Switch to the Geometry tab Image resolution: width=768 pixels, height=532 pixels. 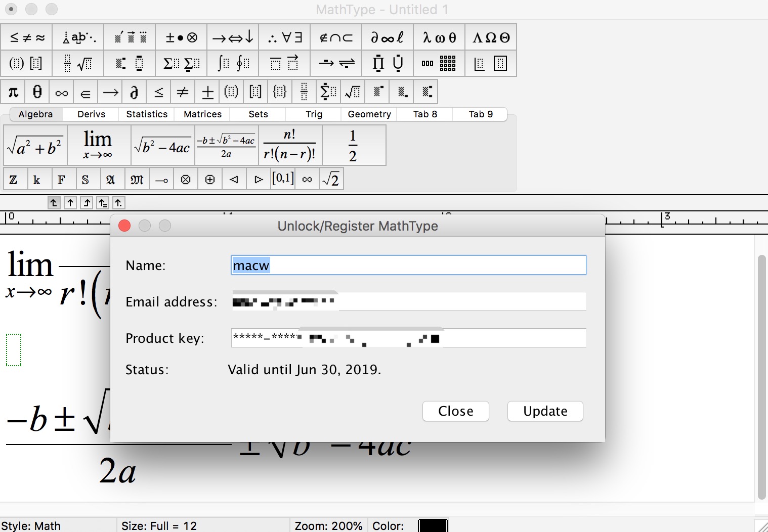point(369,114)
